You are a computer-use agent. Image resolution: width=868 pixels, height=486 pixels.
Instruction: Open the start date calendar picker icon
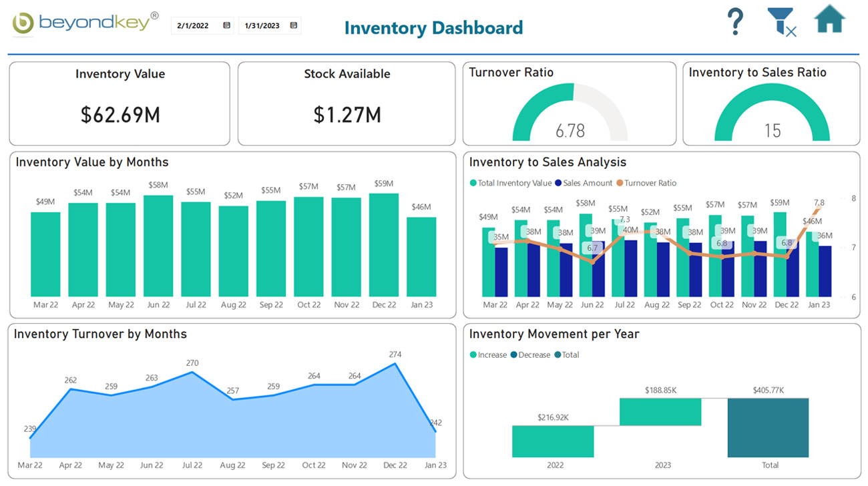click(226, 24)
